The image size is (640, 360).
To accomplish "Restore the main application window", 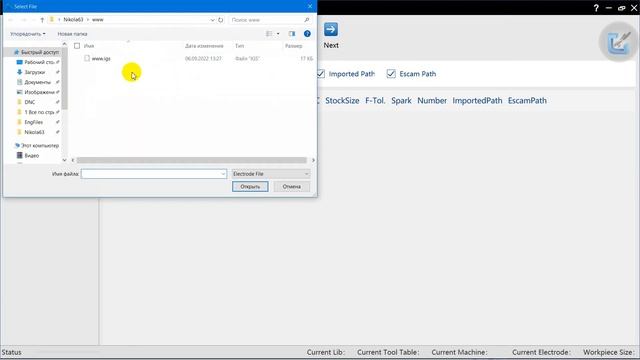I will tap(622, 8).
